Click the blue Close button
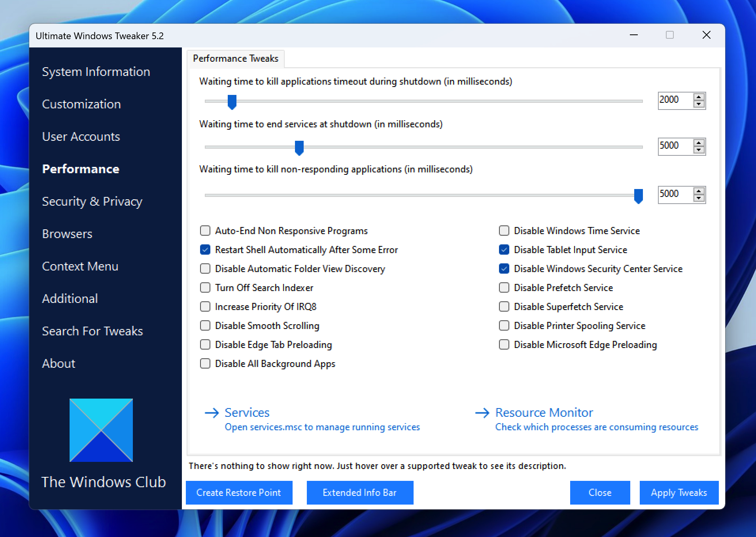 [600, 493]
